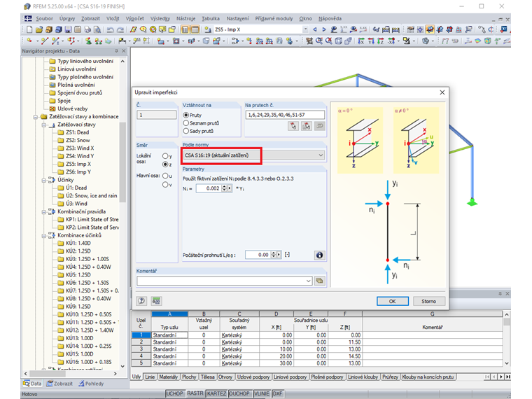Select the Sady prutů radio option
The image size is (532, 399).
tap(186, 131)
